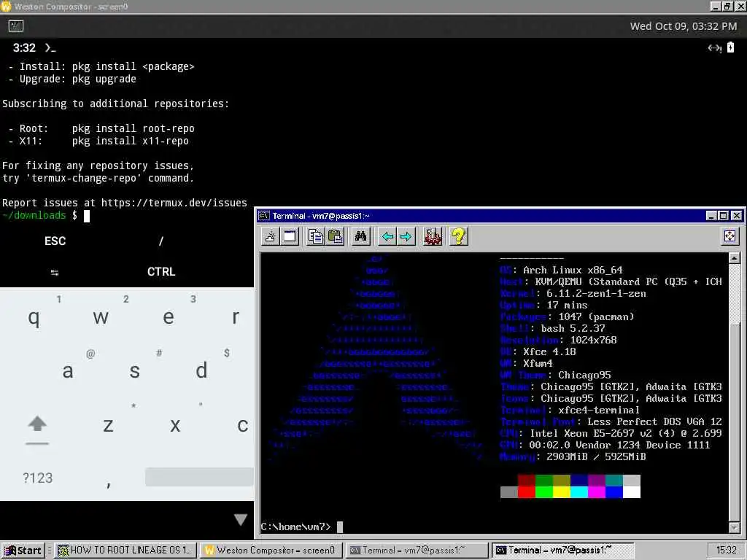Click the Copy icon in Terminal toolbar
This screenshot has height=560, width=747.
[315, 236]
